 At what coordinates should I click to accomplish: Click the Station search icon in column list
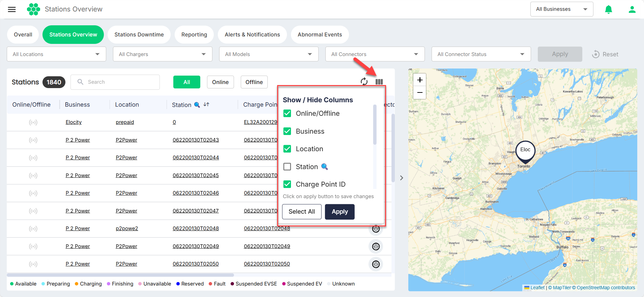pos(324,166)
